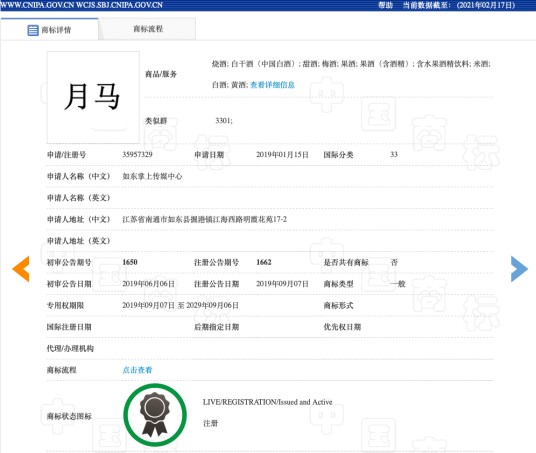Click the 国际注册日期 label
Image resolution: width=536 pixels, height=453 pixels.
click(69, 327)
